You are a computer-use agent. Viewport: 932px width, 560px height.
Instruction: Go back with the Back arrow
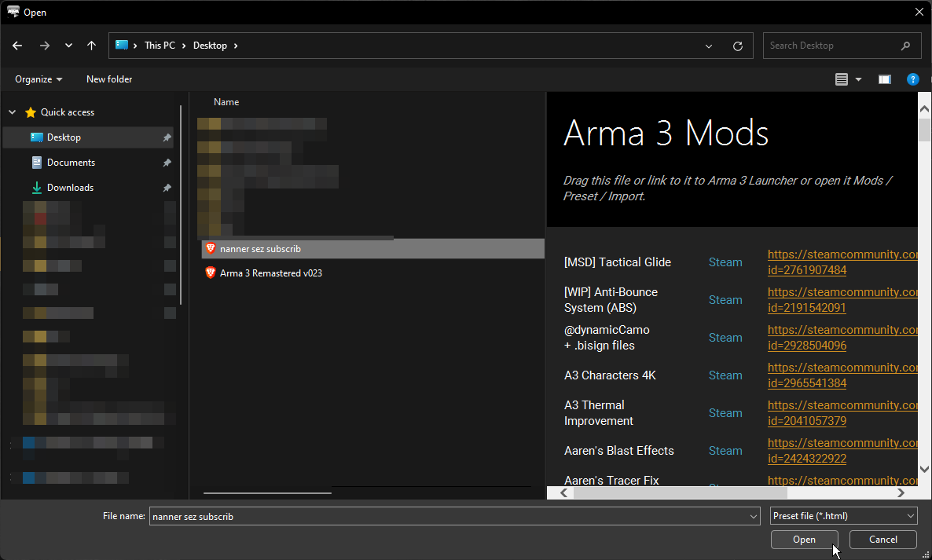(17, 46)
